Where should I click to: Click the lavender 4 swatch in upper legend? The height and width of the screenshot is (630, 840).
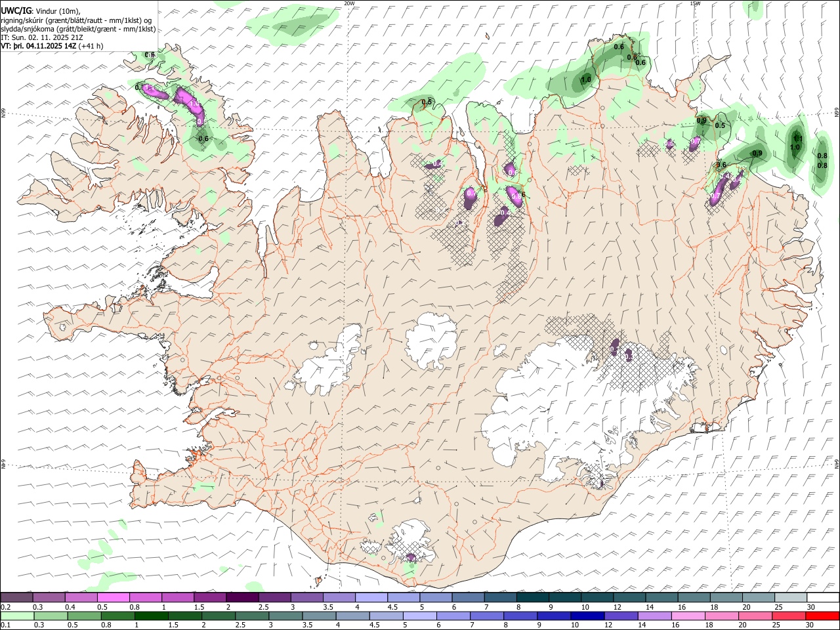point(371,598)
